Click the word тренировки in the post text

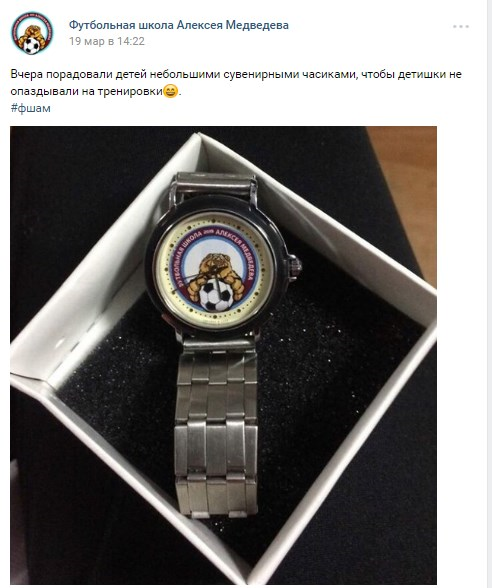tap(130, 91)
